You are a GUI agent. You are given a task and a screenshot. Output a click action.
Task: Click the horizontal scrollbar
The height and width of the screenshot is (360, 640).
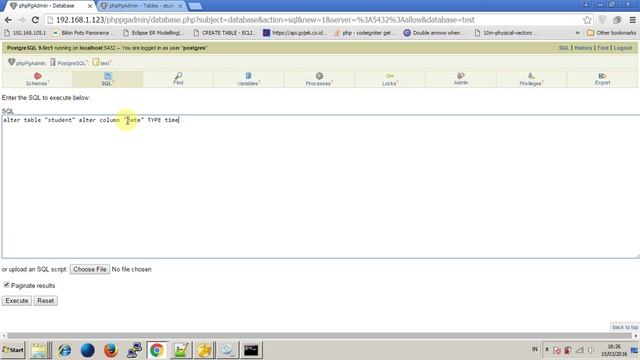[x=320, y=336]
